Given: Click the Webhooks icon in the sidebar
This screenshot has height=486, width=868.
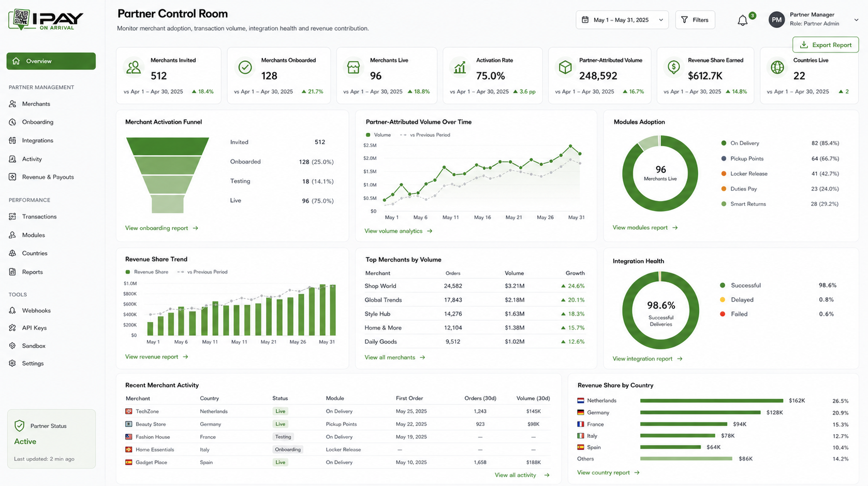Looking at the screenshot, I should point(12,310).
